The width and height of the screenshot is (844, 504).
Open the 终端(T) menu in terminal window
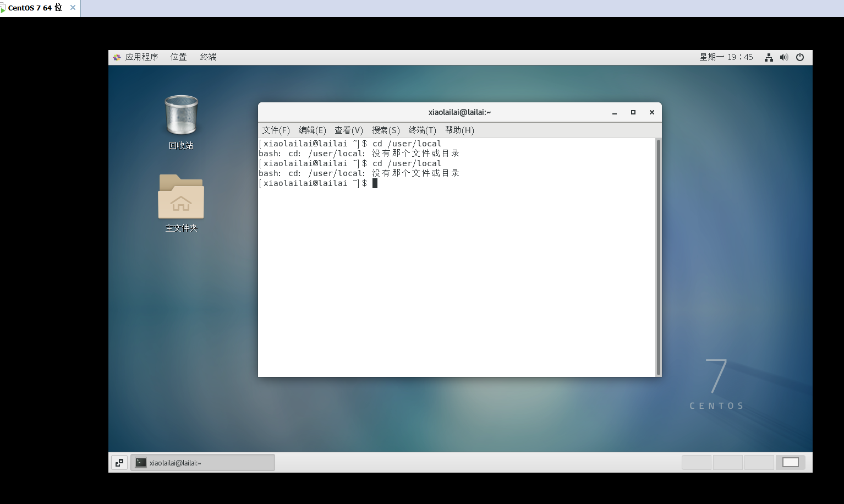point(422,130)
